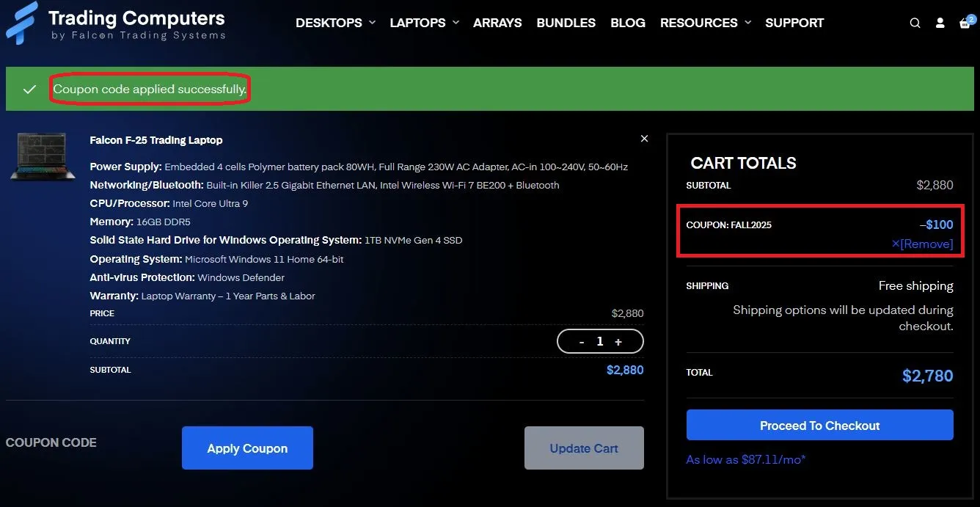The width and height of the screenshot is (980, 507).
Task: Click the Update Cart button
Action: tap(584, 448)
